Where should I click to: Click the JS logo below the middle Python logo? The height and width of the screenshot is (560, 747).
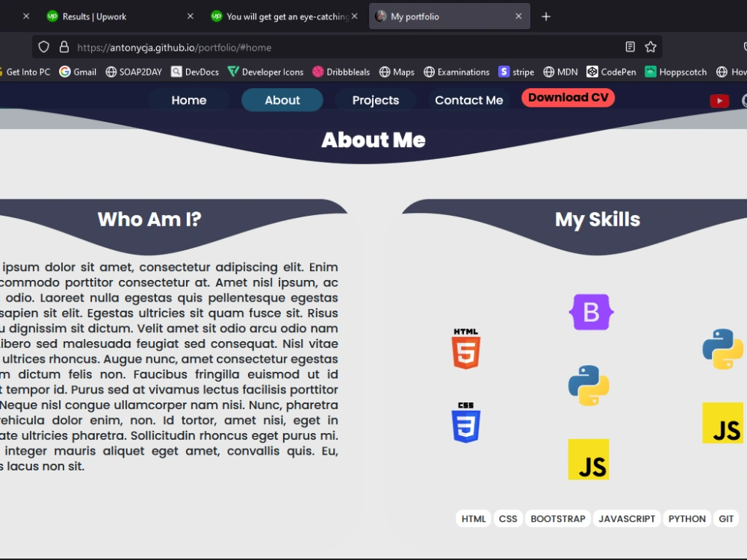coord(589,459)
